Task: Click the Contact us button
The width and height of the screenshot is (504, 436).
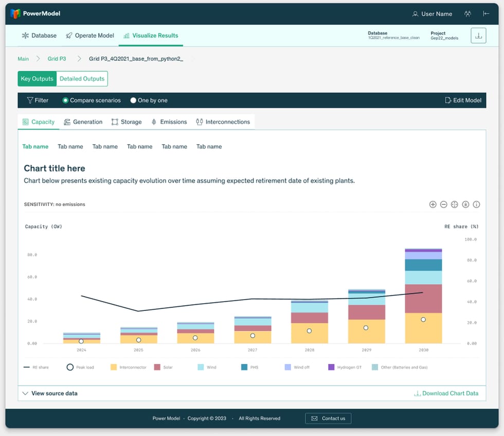Action: point(328,418)
